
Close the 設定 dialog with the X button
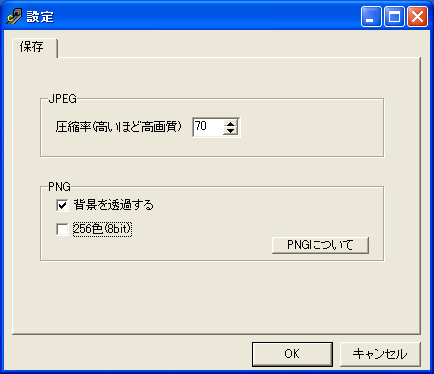[418, 17]
